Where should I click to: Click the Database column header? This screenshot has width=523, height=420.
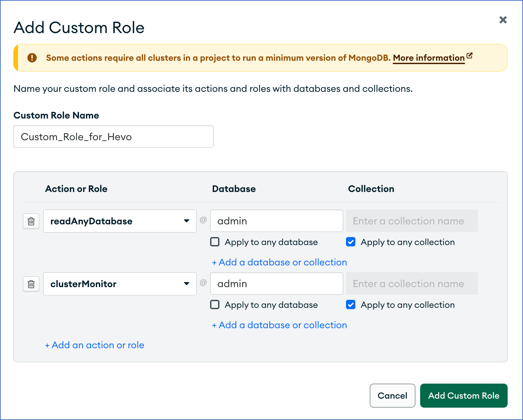(234, 189)
